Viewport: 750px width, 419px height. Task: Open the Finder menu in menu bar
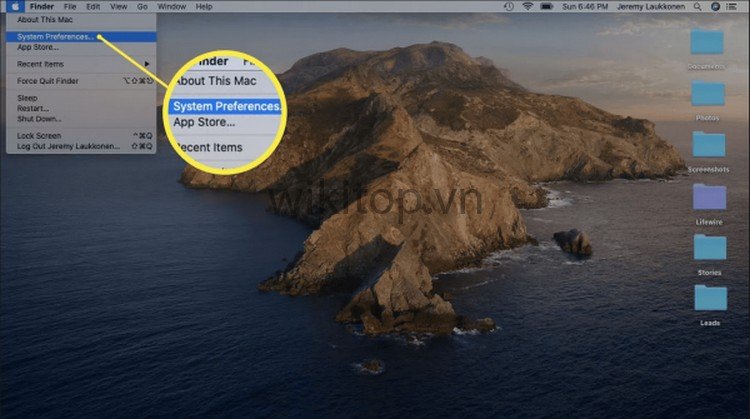[x=42, y=6]
